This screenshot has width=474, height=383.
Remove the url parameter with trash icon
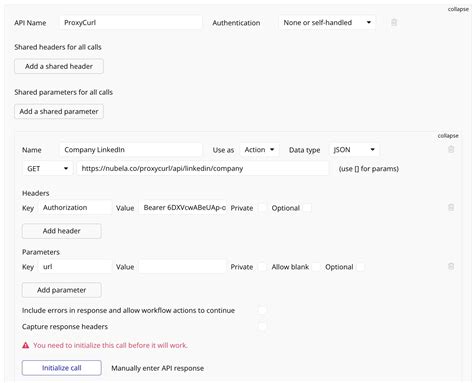pyautogui.click(x=451, y=266)
